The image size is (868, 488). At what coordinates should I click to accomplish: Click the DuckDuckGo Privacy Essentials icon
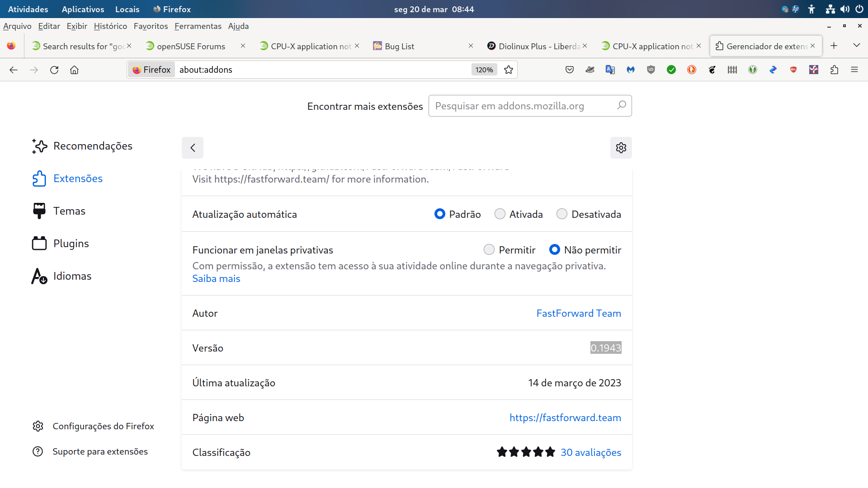coord(691,70)
